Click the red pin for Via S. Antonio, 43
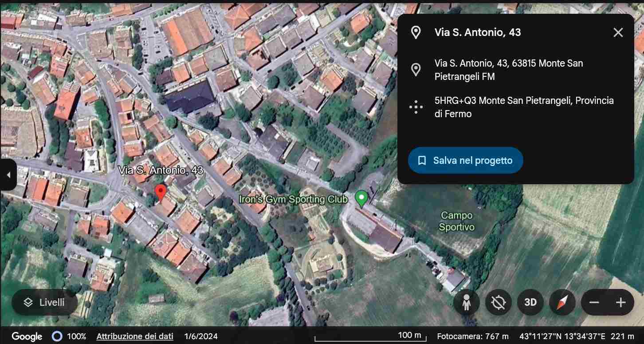This screenshot has height=344, width=644. click(x=161, y=192)
